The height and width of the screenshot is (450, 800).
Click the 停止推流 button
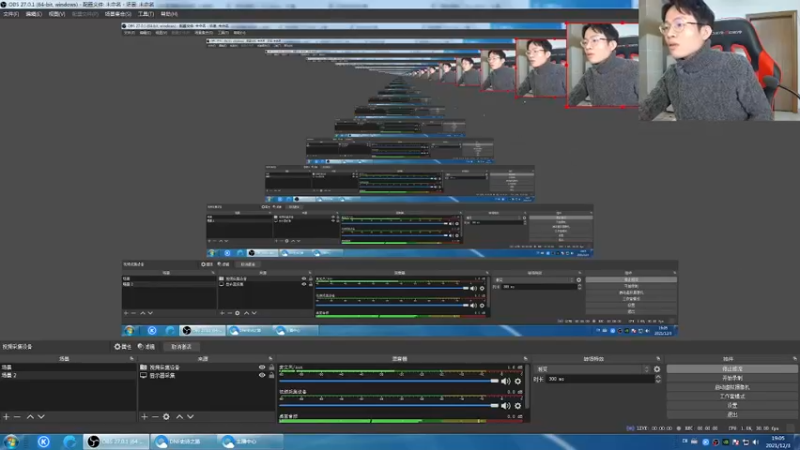pos(732,369)
